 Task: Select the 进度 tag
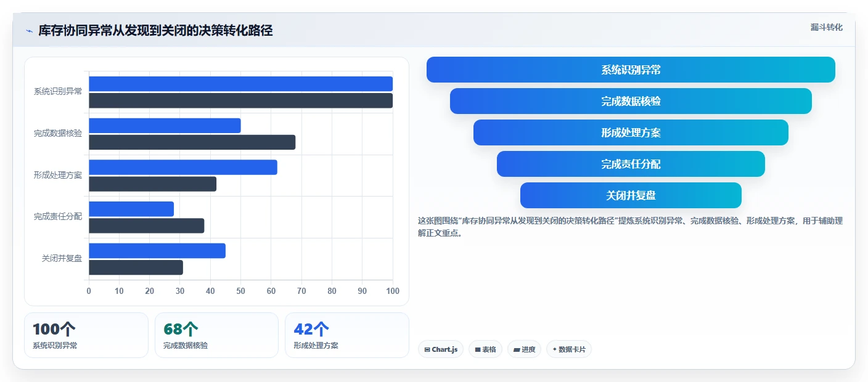[525, 349]
